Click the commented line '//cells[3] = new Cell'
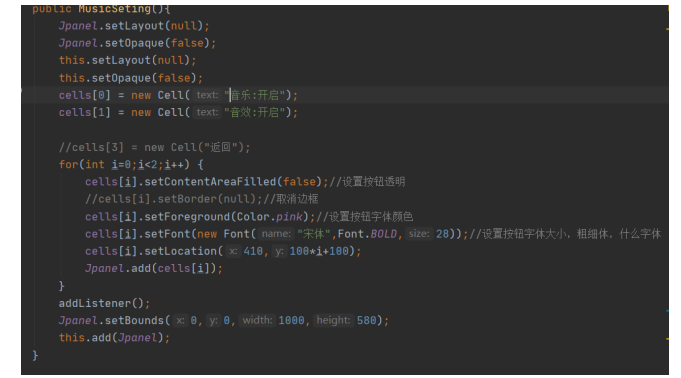Image resolution: width=681 pixels, height=378 pixels. pos(154,147)
